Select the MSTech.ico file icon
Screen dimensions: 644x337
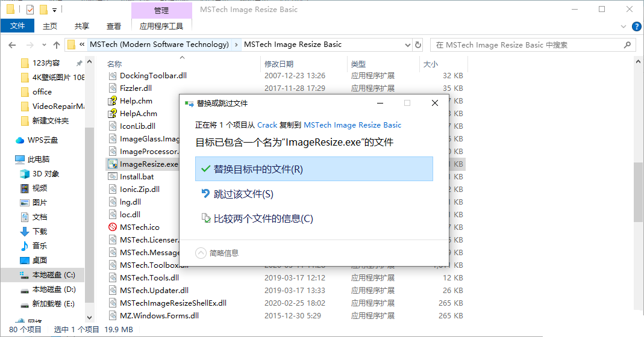112,227
